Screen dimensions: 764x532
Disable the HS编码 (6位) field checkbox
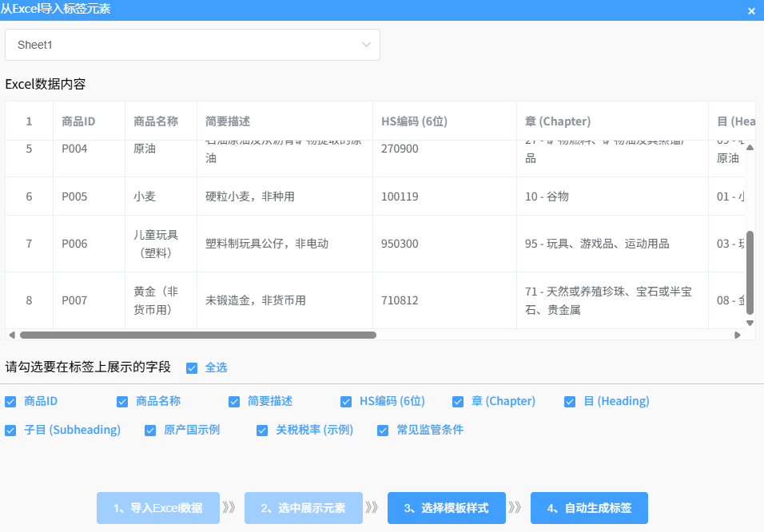346,402
